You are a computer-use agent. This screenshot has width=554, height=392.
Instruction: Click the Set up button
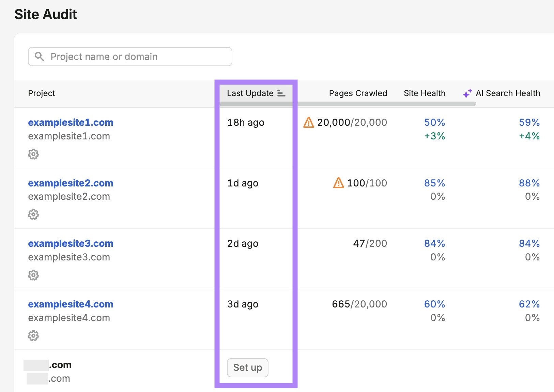click(x=248, y=368)
